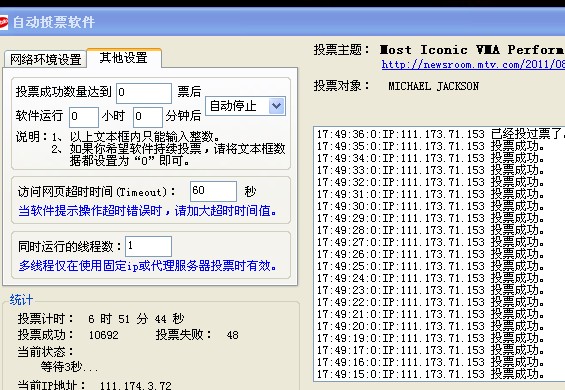Select log line at 17:49:26

tap(431, 254)
